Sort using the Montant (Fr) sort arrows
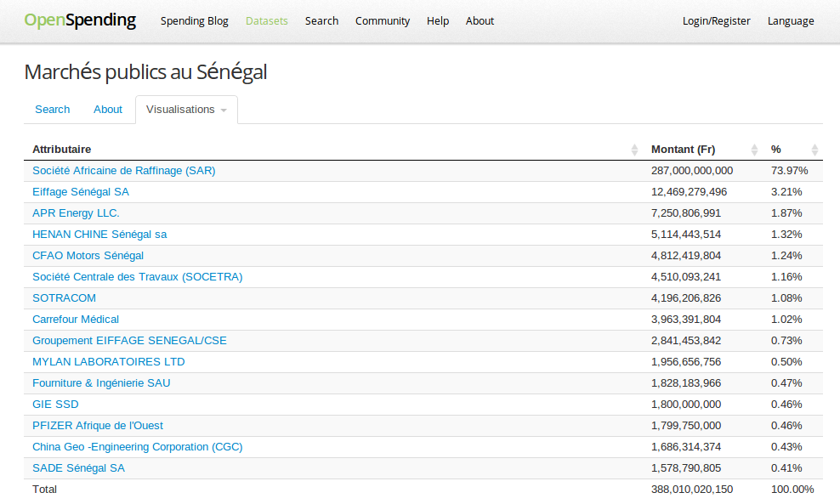 point(753,149)
